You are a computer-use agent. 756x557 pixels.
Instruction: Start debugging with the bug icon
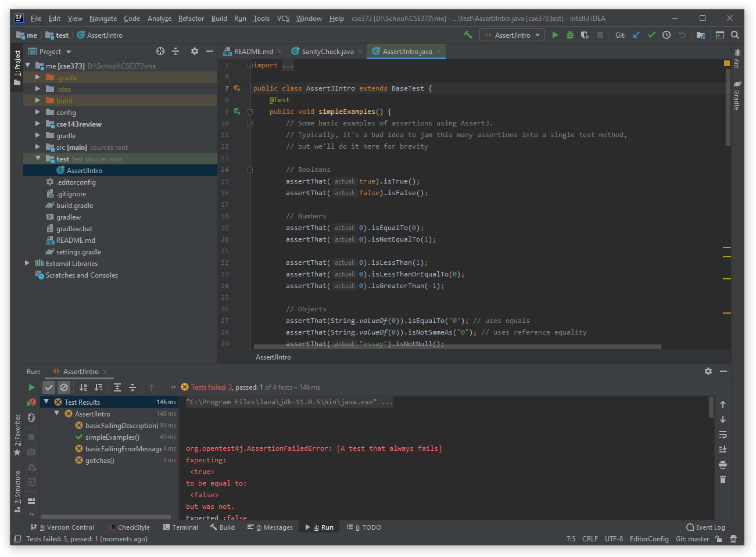(570, 35)
